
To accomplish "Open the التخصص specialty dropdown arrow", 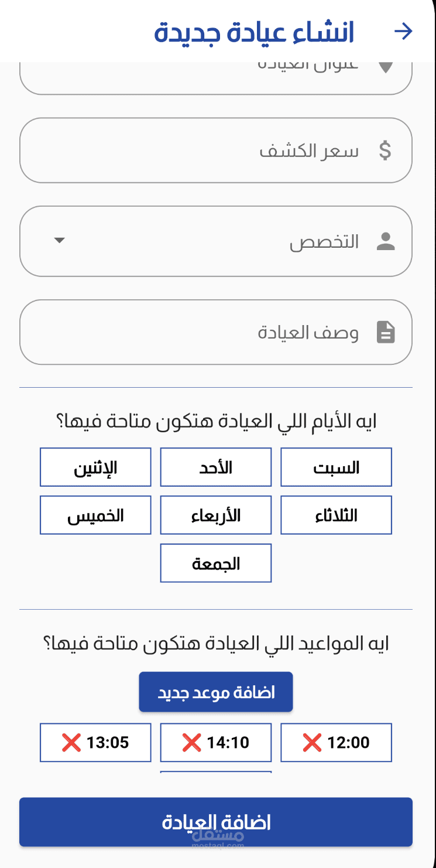I will click(x=59, y=241).
